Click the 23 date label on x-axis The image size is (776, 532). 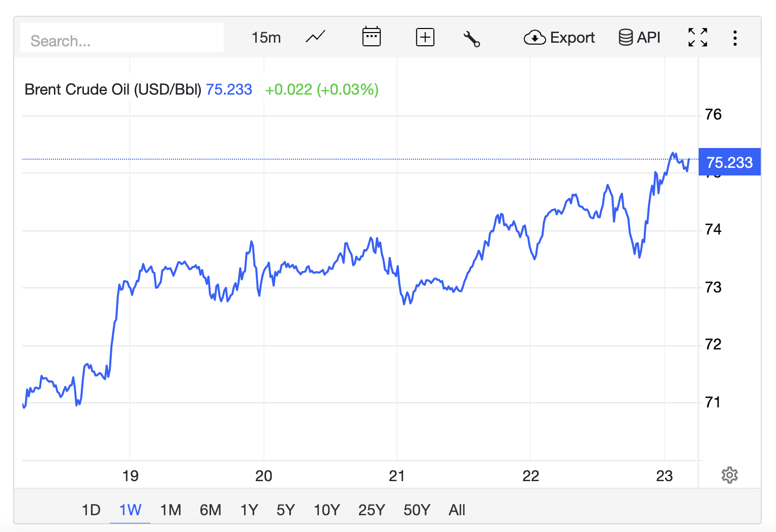click(x=664, y=476)
